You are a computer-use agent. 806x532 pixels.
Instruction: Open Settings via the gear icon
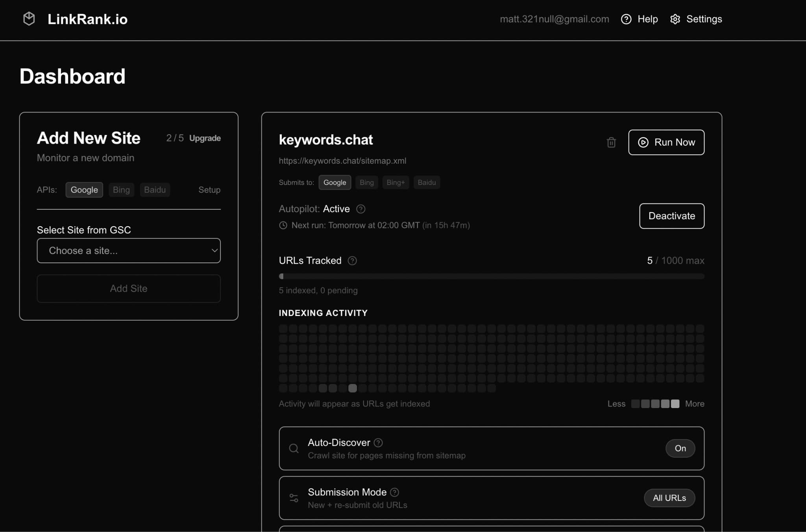(676, 19)
